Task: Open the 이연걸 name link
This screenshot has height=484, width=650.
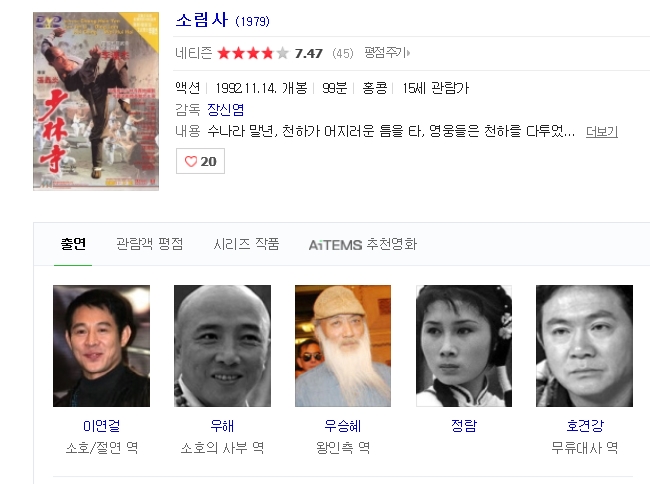Action: pyautogui.click(x=102, y=426)
